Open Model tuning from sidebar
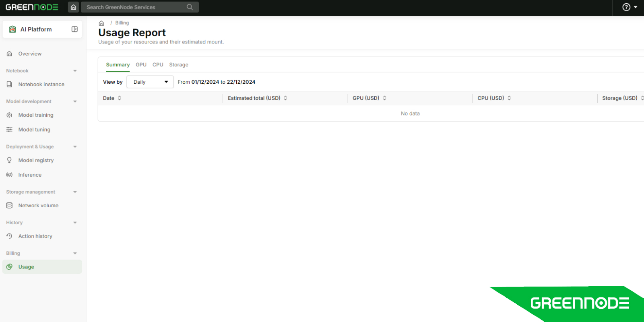This screenshot has height=322, width=644. click(x=34, y=130)
